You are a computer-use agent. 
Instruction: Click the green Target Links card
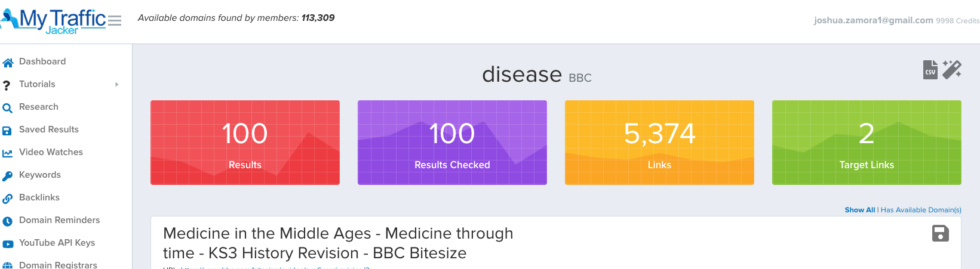[867, 143]
